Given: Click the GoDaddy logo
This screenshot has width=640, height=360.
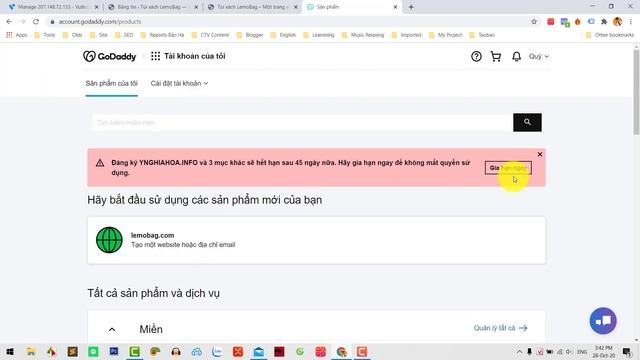Looking at the screenshot, I should (109, 56).
